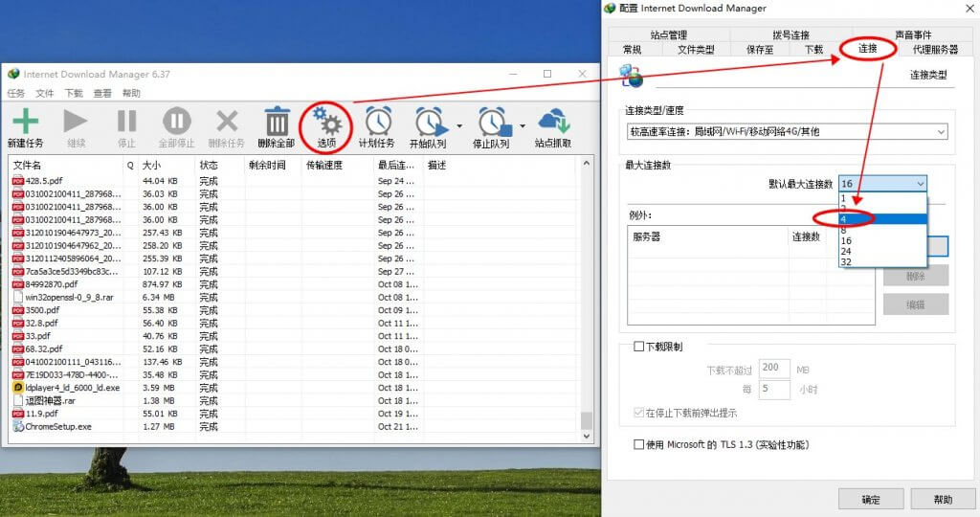Click the 编辑 button in exceptions
The width and height of the screenshot is (980, 517).
(x=916, y=304)
